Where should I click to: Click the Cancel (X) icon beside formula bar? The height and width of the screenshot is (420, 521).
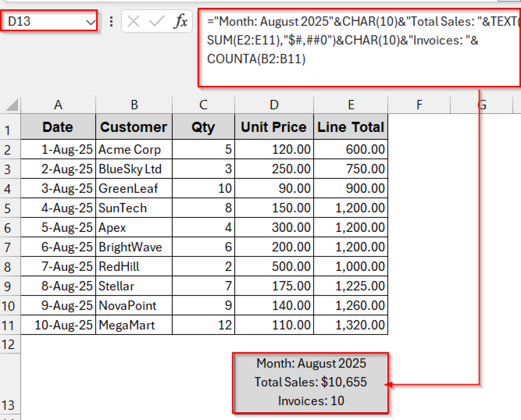[x=134, y=21]
